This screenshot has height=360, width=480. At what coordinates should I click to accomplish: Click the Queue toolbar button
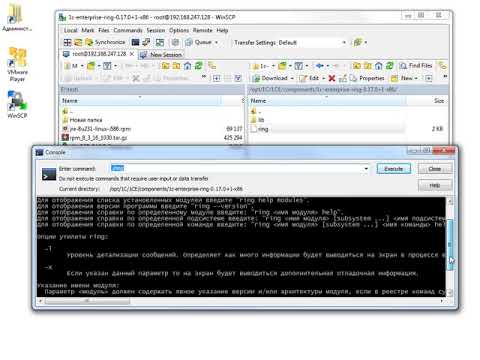[x=199, y=42]
